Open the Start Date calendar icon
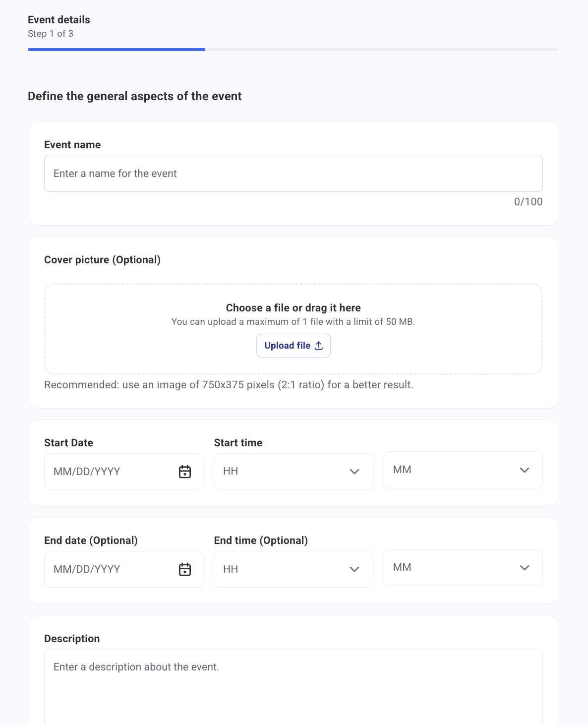The image size is (588, 725). point(185,472)
